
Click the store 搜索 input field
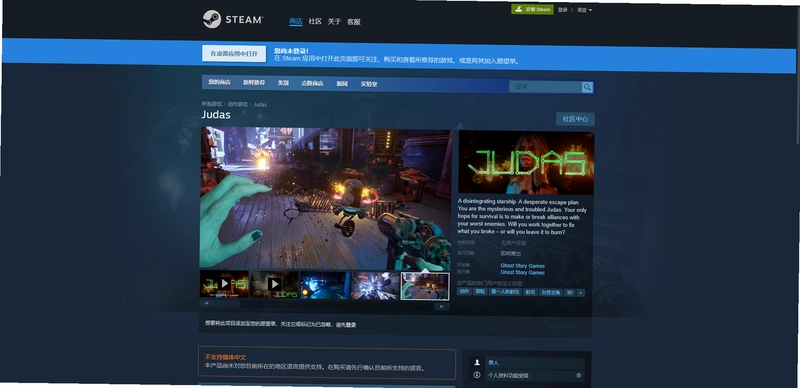click(x=545, y=87)
